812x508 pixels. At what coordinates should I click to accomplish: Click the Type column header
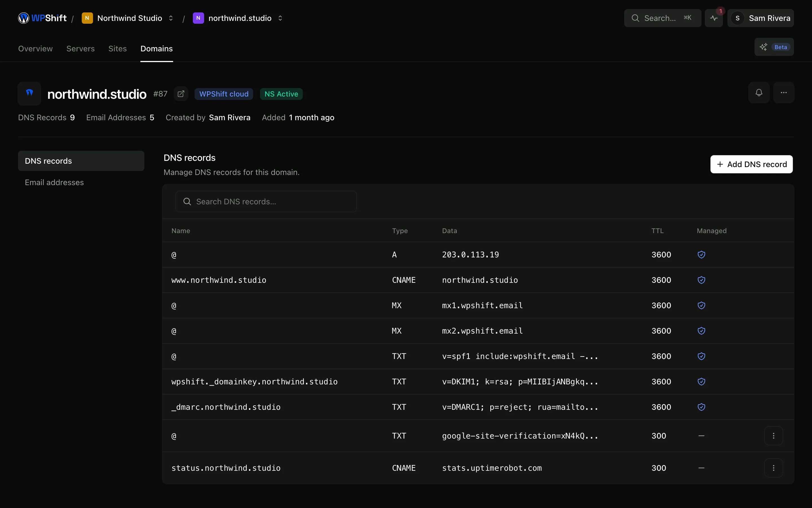[400, 231]
